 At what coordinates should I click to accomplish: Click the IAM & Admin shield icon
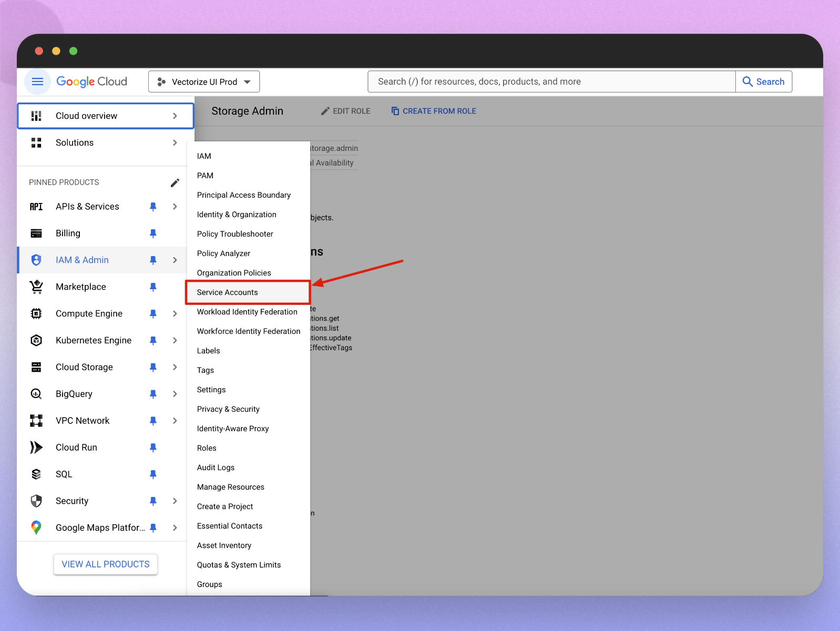click(36, 260)
